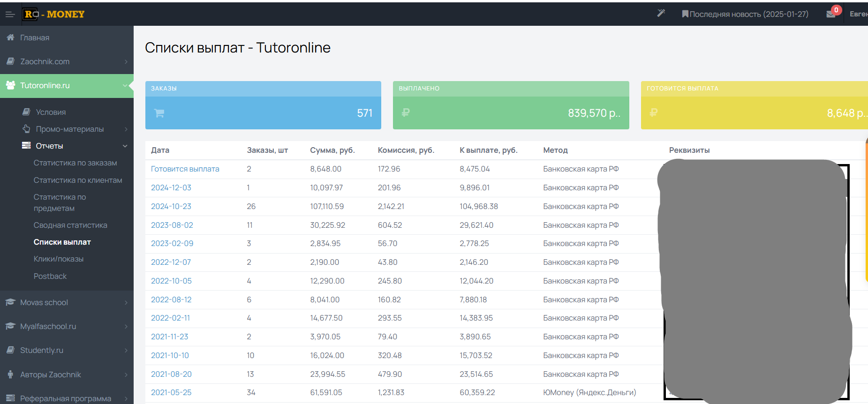868x404 pixels.
Task: Open the 2022-02-11 payout link
Action: (171, 318)
